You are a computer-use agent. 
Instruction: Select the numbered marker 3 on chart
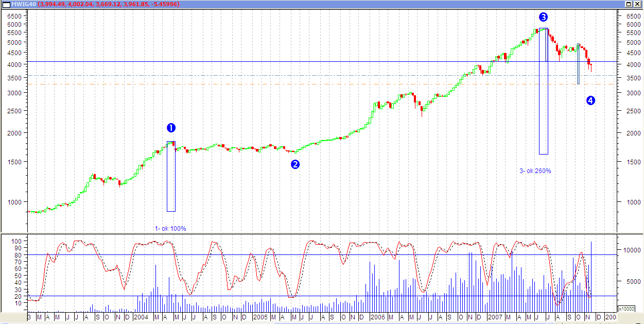(x=543, y=17)
